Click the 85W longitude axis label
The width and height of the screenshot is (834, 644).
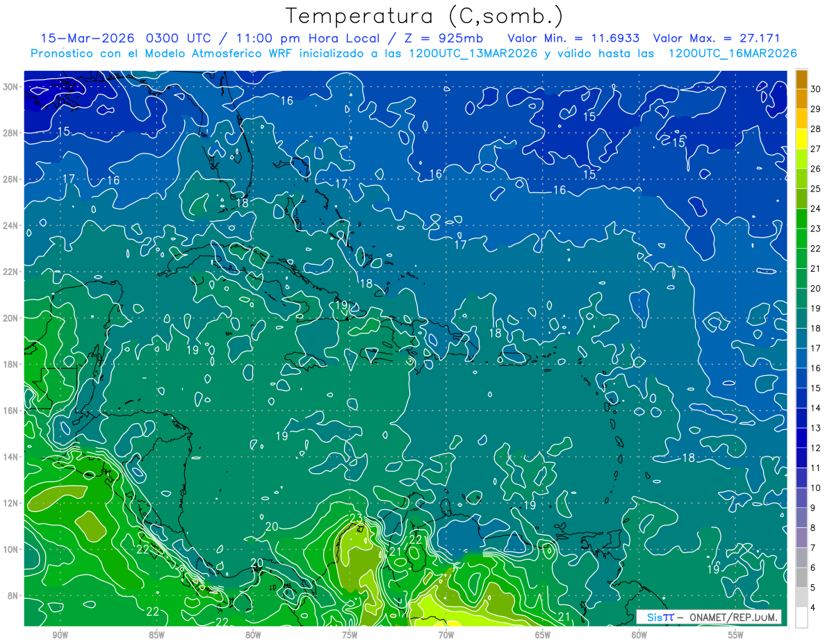(x=156, y=635)
